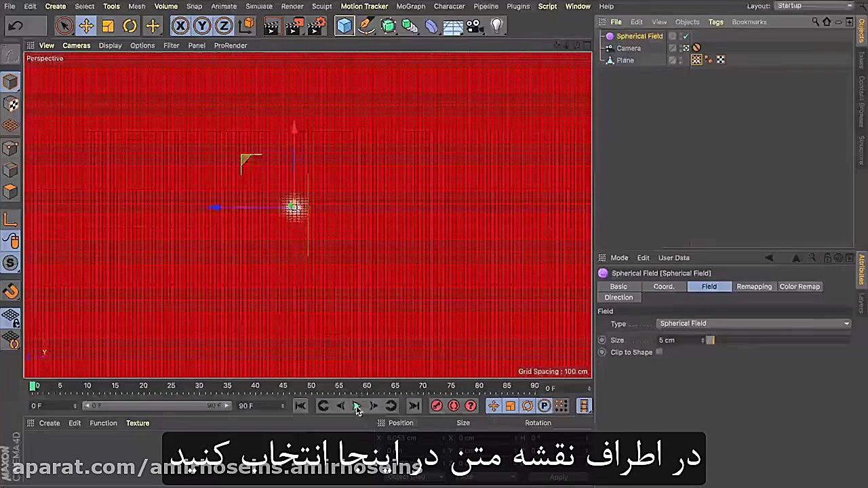This screenshot has height=488, width=868.
Task: Toggle the green checkmark beside Spherical Field
Action: [x=685, y=36]
